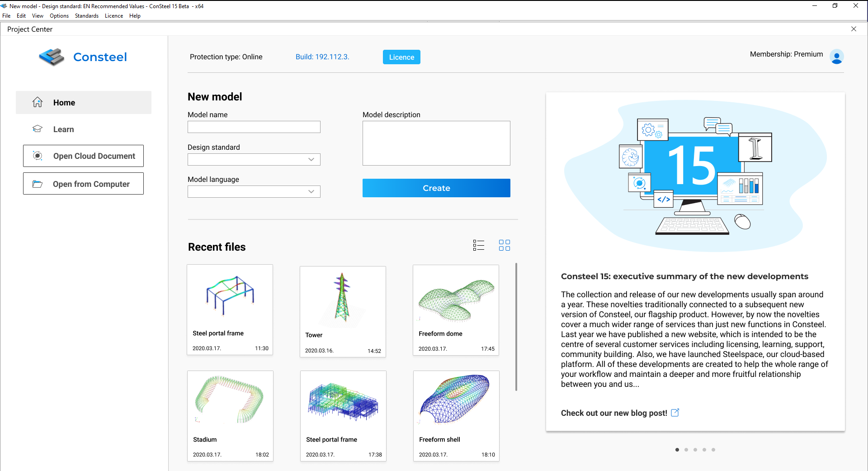Select the second carousel dot
This screenshot has height=471, width=868.
[x=686, y=450]
